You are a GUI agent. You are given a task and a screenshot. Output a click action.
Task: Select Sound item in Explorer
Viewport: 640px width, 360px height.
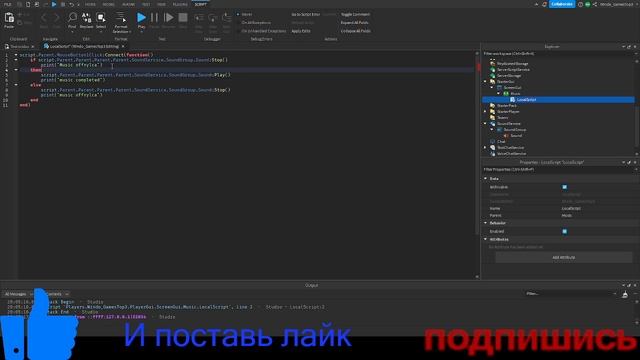(x=516, y=136)
